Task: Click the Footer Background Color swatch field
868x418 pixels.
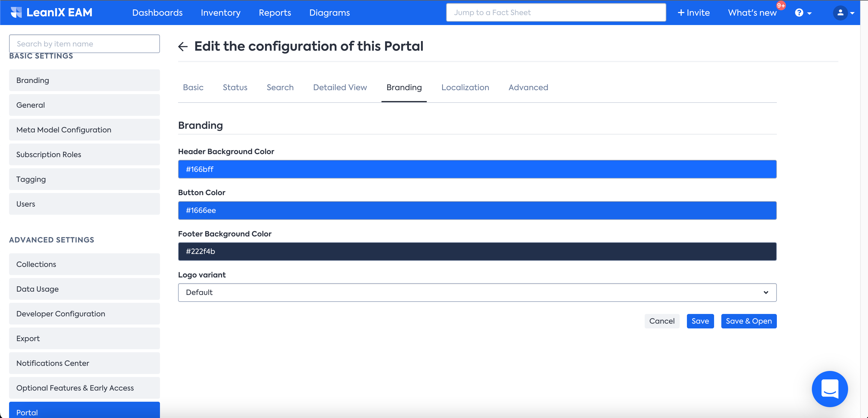Action: tap(477, 251)
